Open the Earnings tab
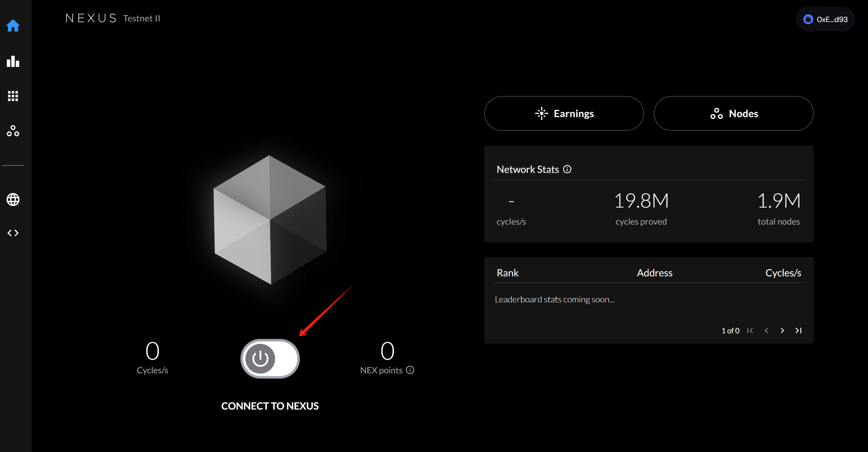 tap(564, 113)
